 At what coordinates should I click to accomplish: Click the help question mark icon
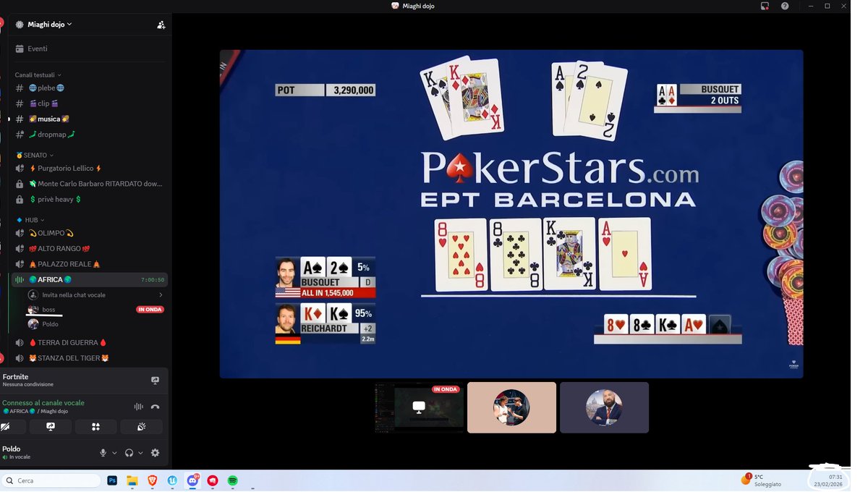click(785, 6)
